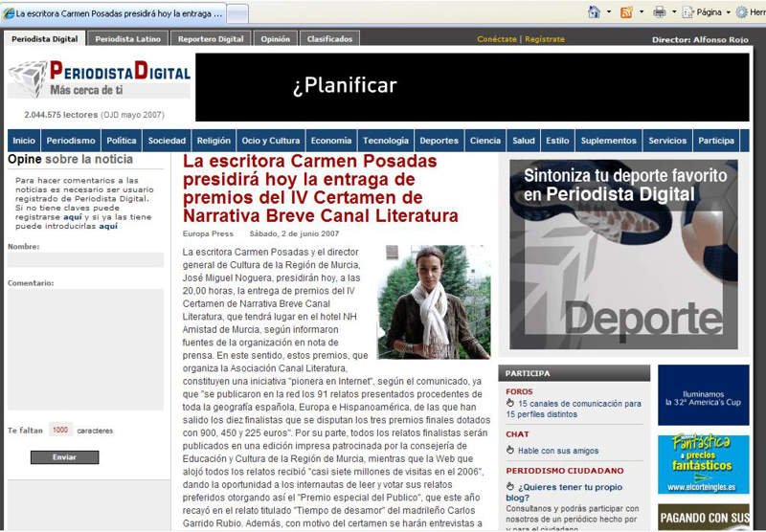Open the Página menu dropdown arrow
The height and width of the screenshot is (532, 766).
[729, 12]
